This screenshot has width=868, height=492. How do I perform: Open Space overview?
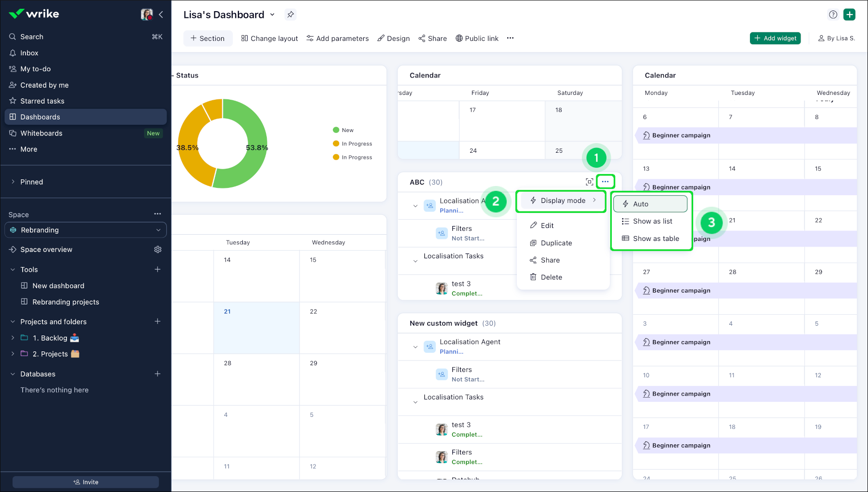46,250
